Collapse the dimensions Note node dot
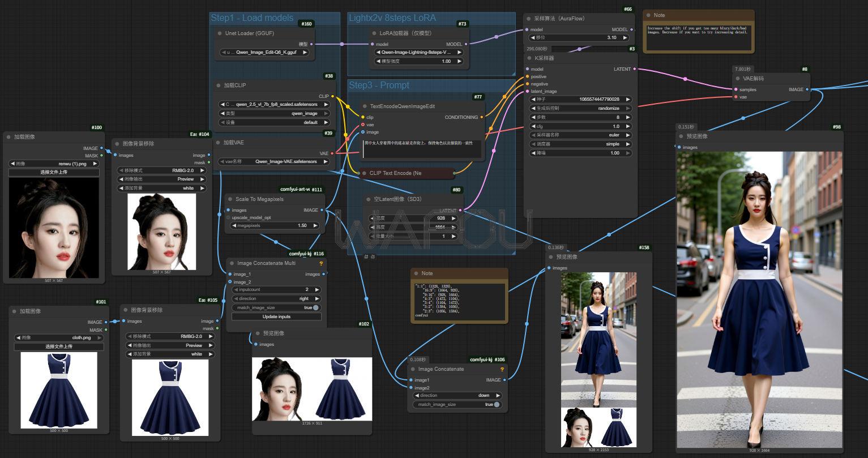The width and height of the screenshot is (868, 458). point(416,273)
